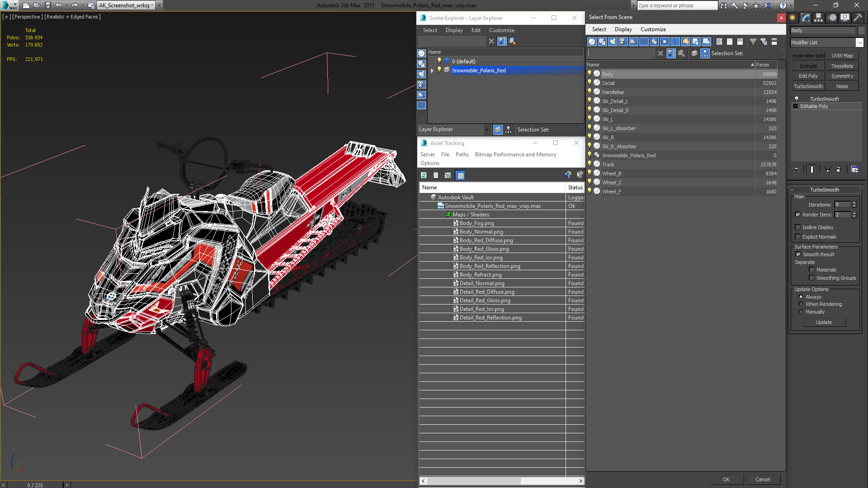
Task: Click Invert Selection icon in Select From Scene
Action: point(740,42)
